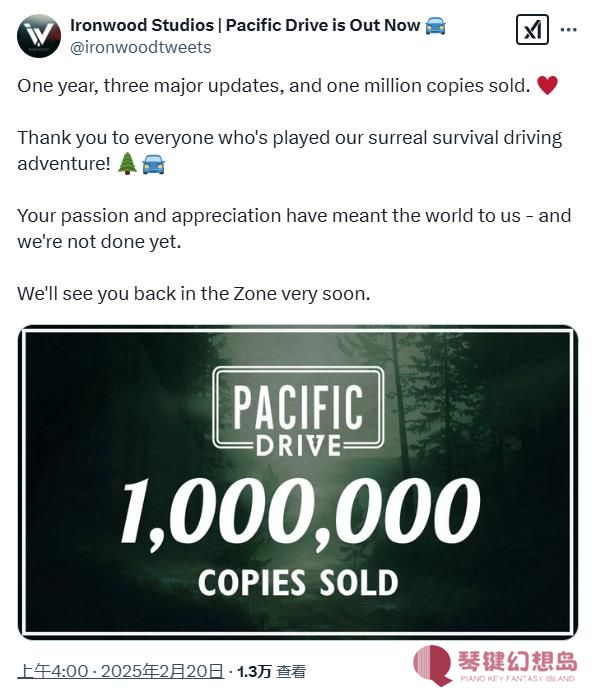The height and width of the screenshot is (692, 595).
Task: Click the car emoji after "adventure!"
Action: tap(153, 164)
